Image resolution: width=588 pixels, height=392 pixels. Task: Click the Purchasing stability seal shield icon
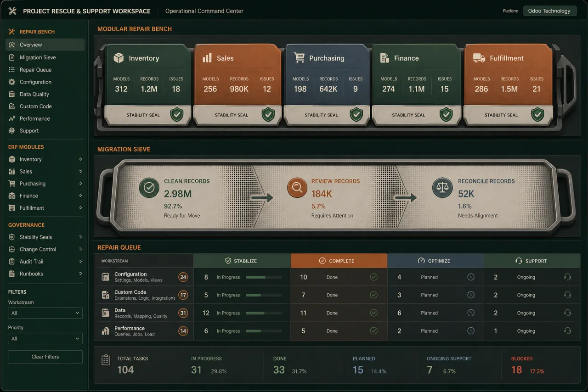(356, 115)
